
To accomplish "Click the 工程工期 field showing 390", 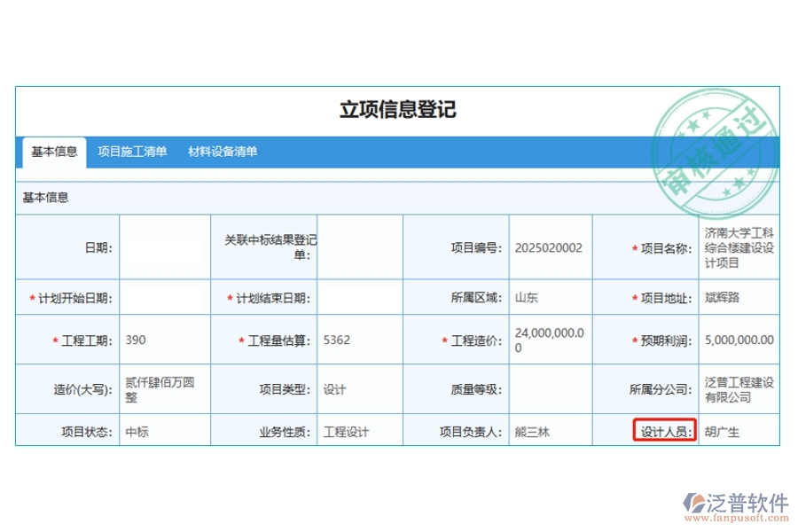I will (x=164, y=340).
